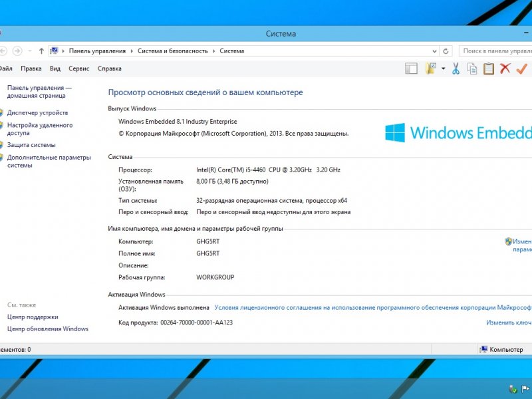
Task: Click the orange checkmark Properties icon
Action: (521, 68)
